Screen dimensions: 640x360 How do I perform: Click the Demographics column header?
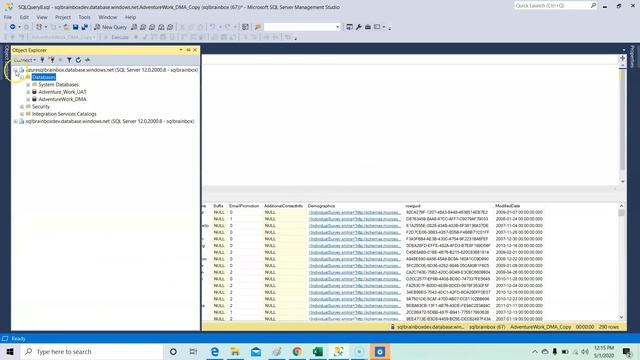tap(322, 206)
